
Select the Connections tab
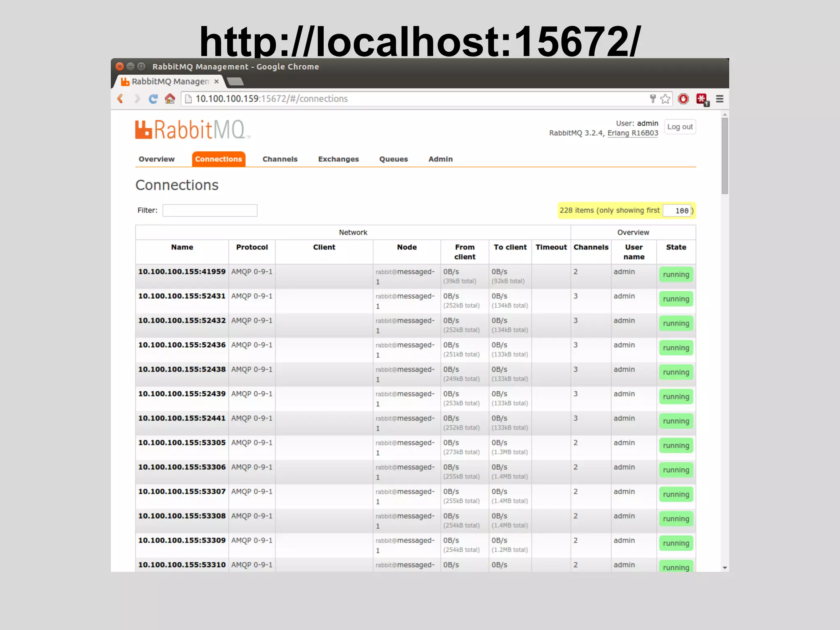pos(219,159)
